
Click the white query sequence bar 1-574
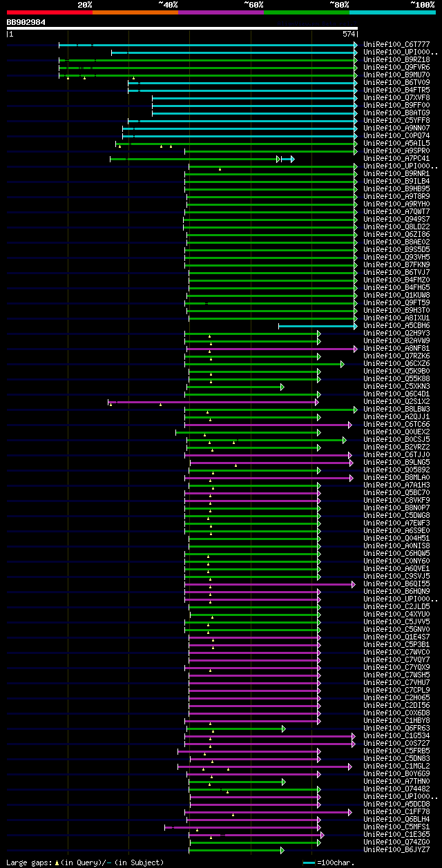[x=182, y=28]
